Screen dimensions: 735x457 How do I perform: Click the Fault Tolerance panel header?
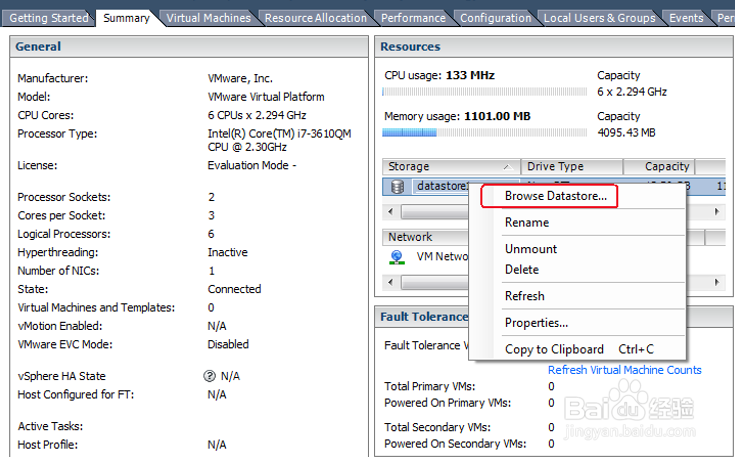tap(424, 317)
